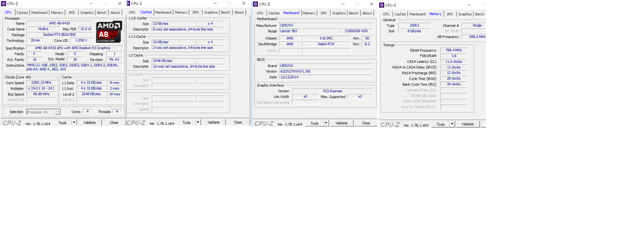Click Close in the second window
The width and height of the screenshot is (644, 252).
(x=238, y=122)
